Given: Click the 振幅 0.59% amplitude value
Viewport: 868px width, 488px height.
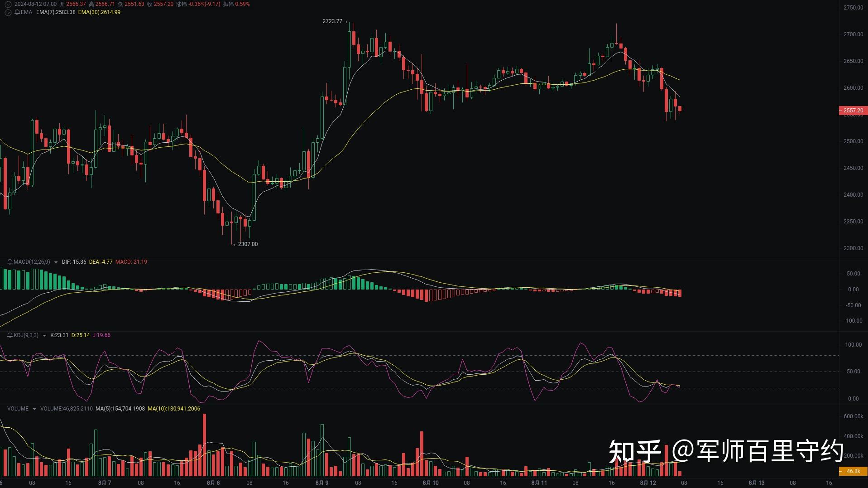Looking at the screenshot, I should click(236, 4).
